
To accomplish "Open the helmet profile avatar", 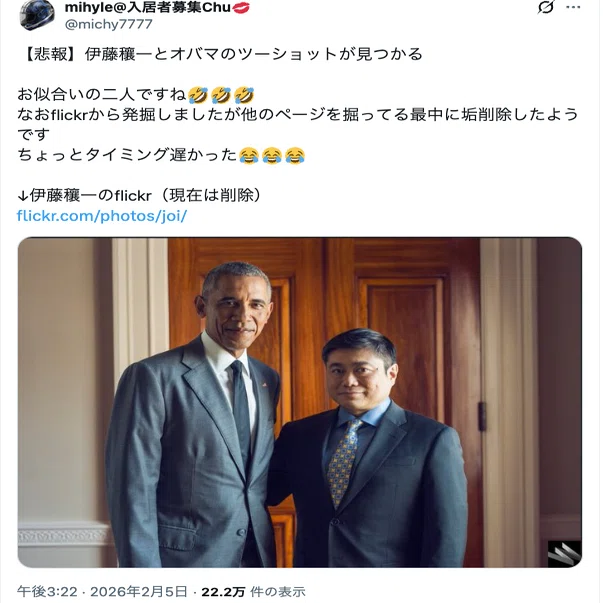I will coord(37,14).
